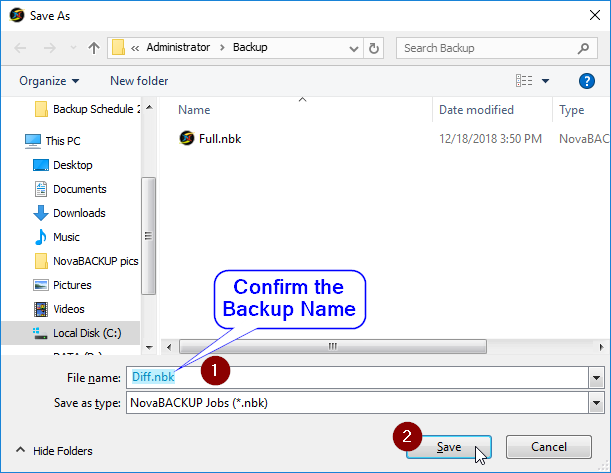This screenshot has height=473, width=611.
Task: Click the horizontal scrollbar left arrow
Action: coord(169,347)
